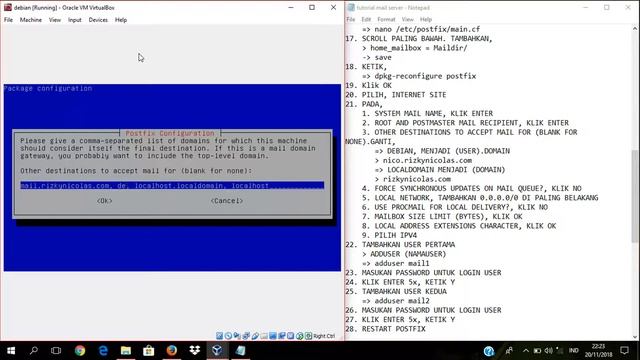Screen dimensions: 640x360
Task: Open Dropbox from taskbar
Action: click(x=195, y=351)
